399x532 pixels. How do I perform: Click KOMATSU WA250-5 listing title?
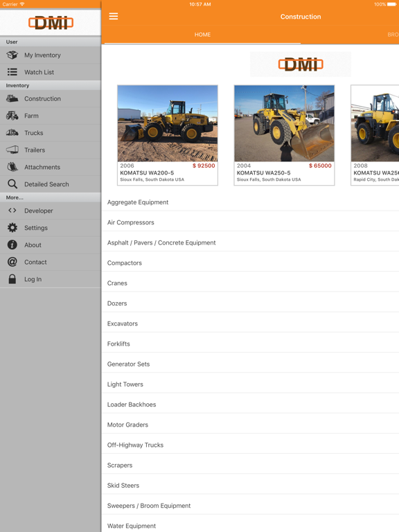(264, 172)
